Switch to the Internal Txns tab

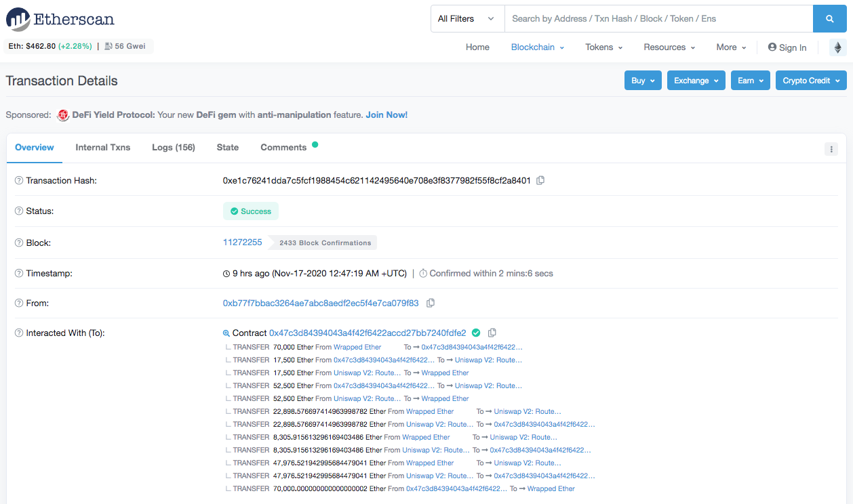point(103,148)
